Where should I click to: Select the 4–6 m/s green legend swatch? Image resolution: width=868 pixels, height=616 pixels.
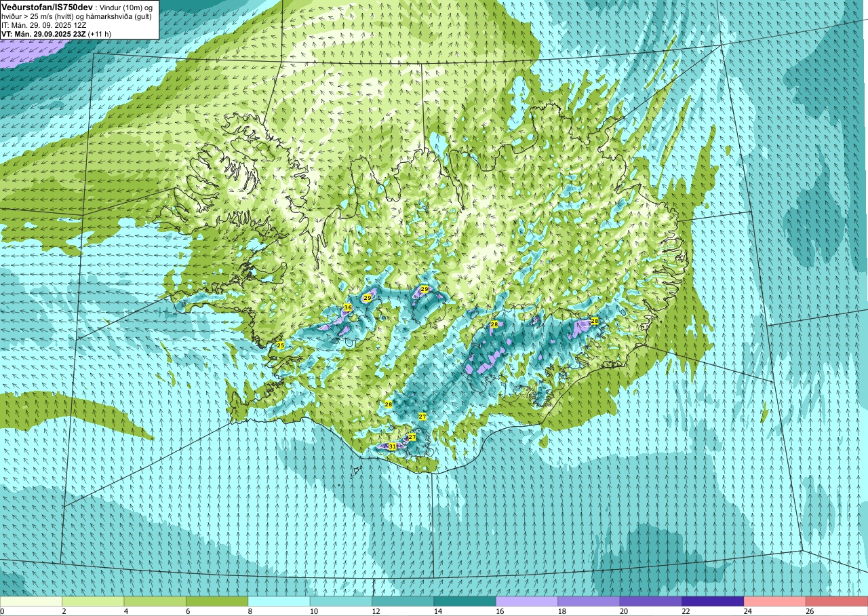tap(155, 602)
